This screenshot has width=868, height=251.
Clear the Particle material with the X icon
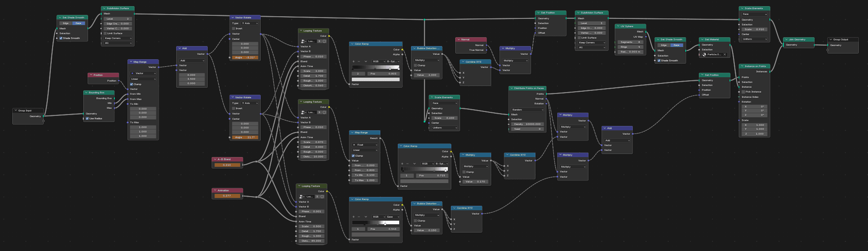(x=724, y=54)
